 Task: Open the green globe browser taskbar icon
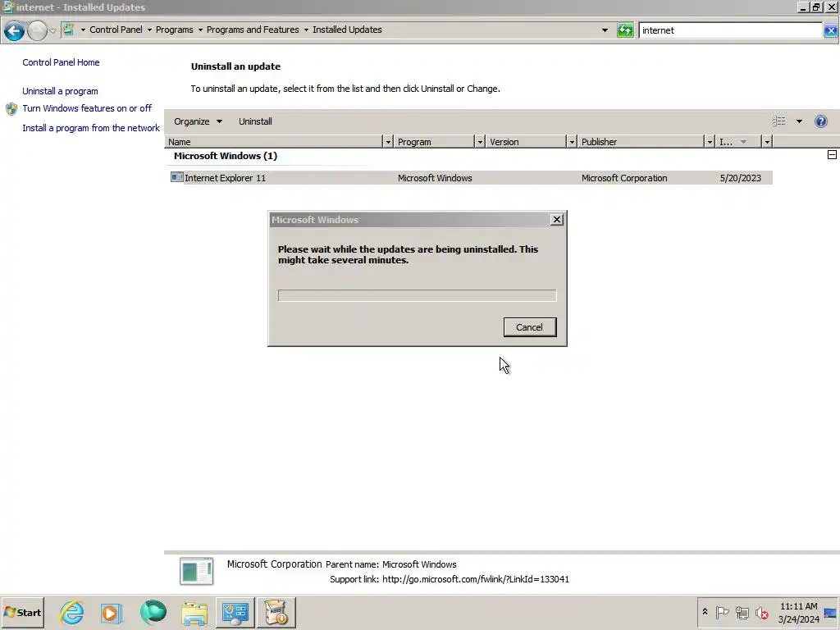[x=153, y=612]
